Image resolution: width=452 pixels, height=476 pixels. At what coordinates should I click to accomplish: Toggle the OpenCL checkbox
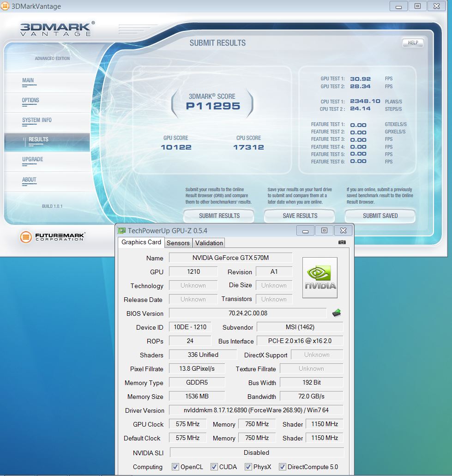coord(175,467)
